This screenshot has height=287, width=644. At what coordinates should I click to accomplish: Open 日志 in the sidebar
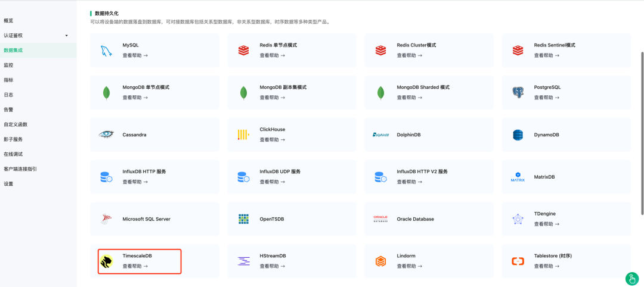pos(38,95)
